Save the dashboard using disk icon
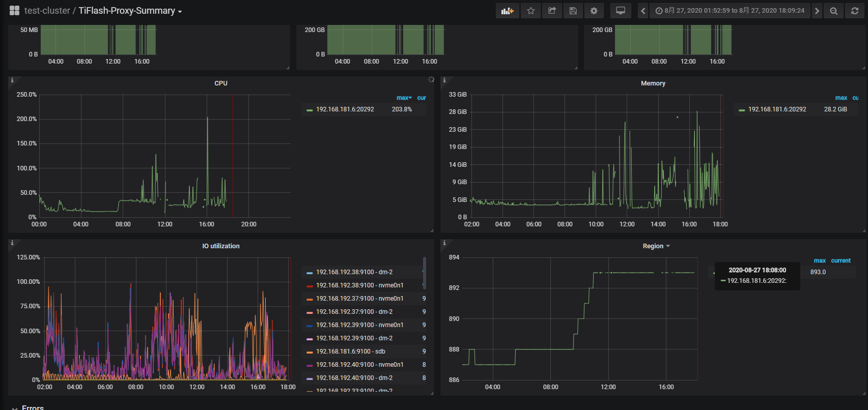 coord(573,11)
